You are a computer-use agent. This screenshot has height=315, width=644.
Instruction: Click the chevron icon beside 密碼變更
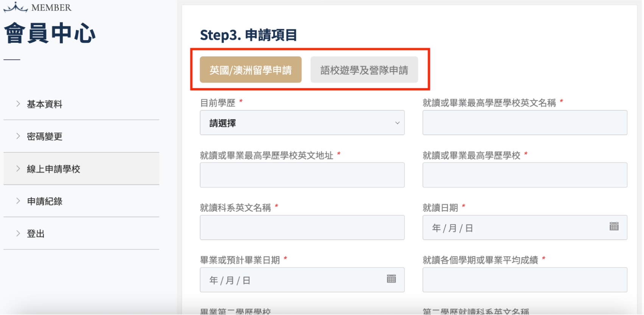tap(18, 136)
